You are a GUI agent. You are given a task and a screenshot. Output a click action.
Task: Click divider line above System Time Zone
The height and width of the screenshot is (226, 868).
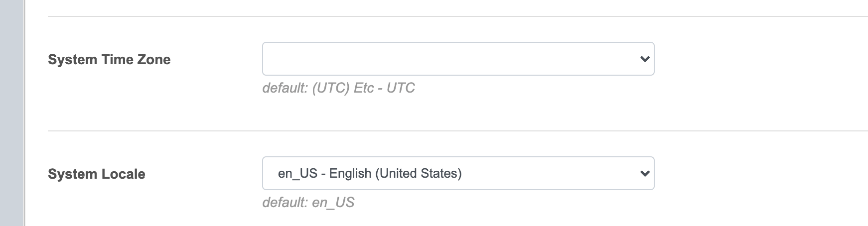click(448, 16)
